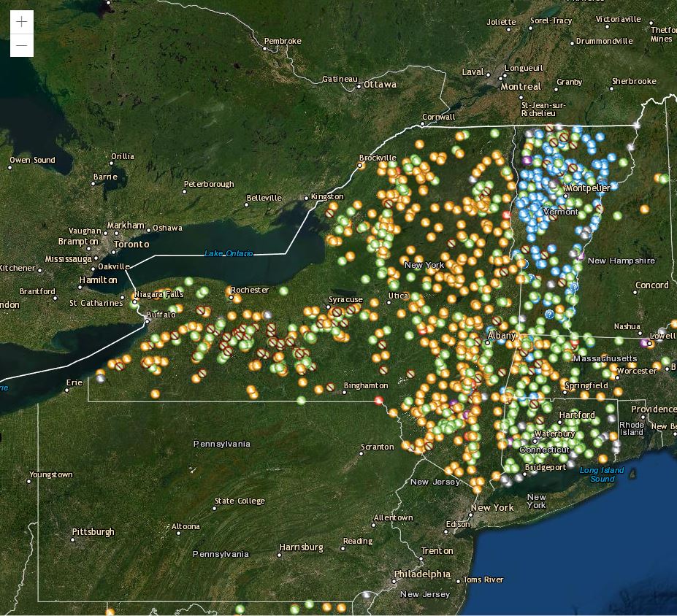Zoom in using the plus button

(22, 22)
